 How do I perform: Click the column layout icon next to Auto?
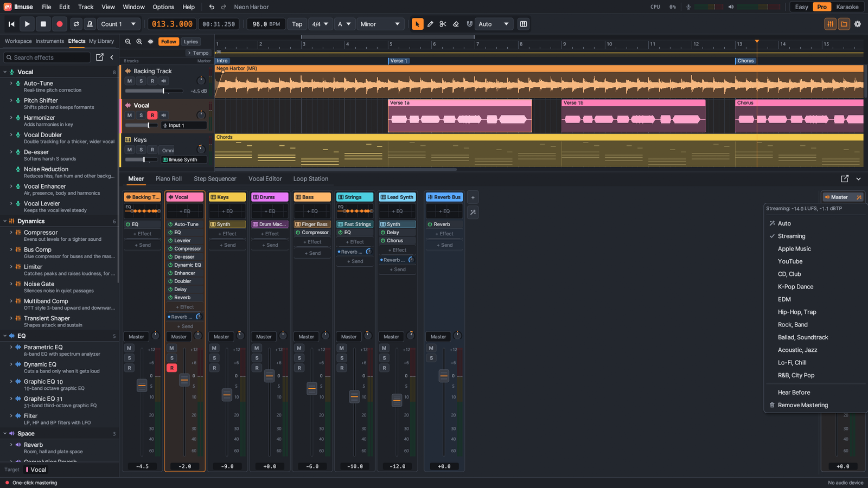[x=524, y=24]
